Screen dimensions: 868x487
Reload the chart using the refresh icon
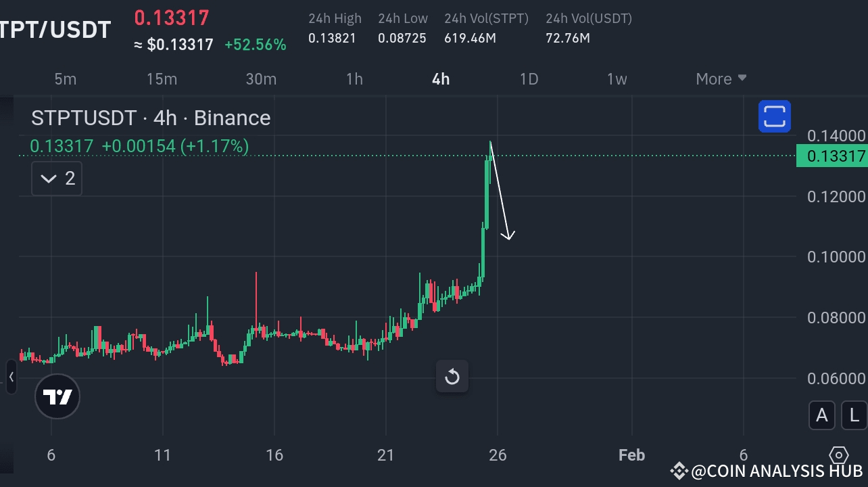click(452, 377)
